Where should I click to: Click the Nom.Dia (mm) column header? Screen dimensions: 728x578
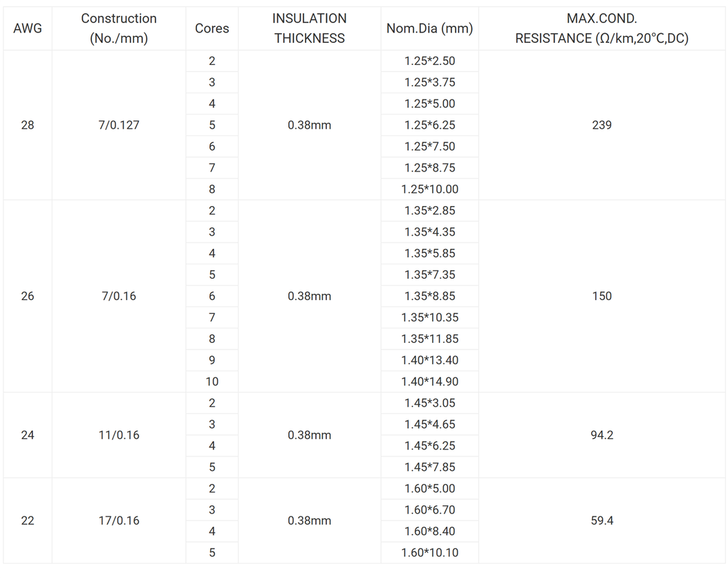point(429,28)
